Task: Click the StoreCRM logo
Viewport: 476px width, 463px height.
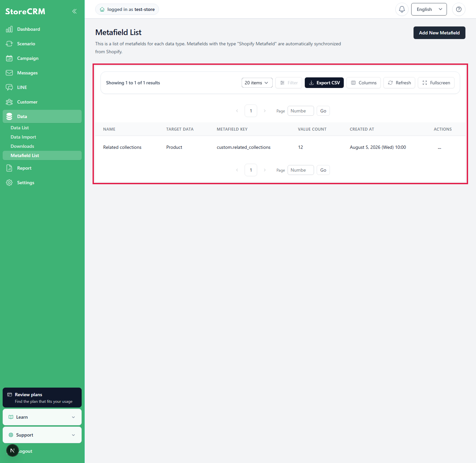Action: click(25, 11)
